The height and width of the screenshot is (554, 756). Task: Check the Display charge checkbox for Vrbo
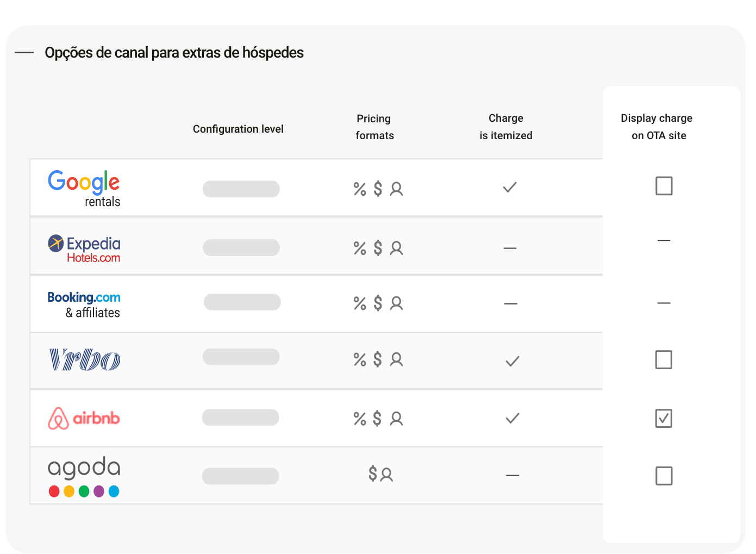tap(664, 360)
